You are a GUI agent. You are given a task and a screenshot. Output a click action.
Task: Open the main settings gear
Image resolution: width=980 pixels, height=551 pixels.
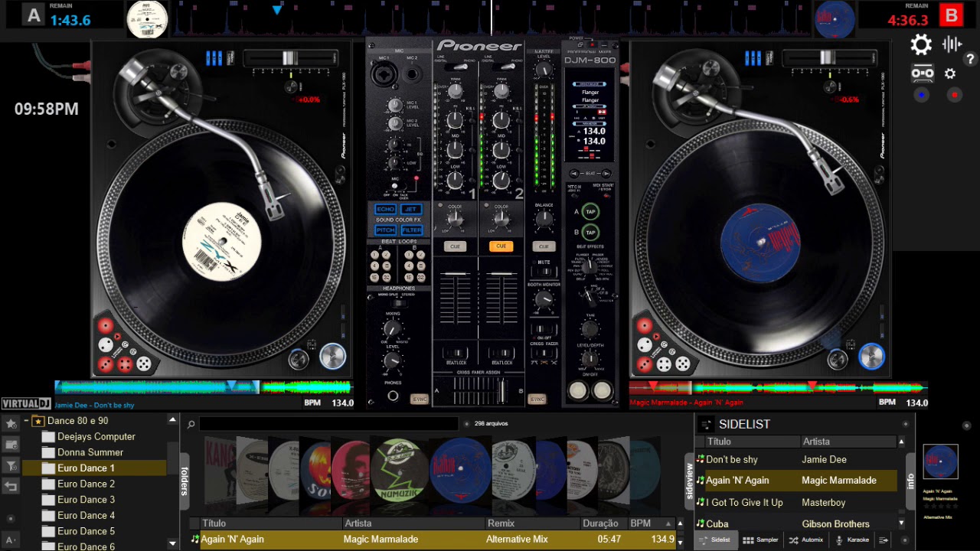point(921,45)
